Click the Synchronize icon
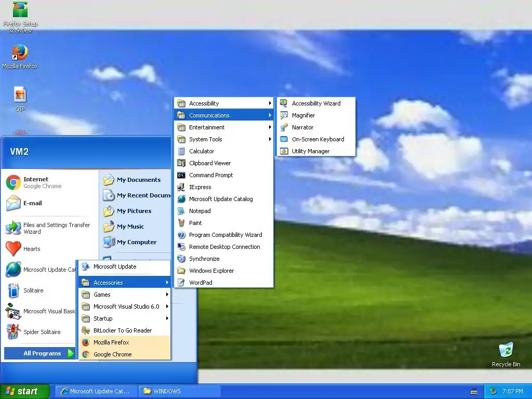Screen dimensions: 532x399 181,259
